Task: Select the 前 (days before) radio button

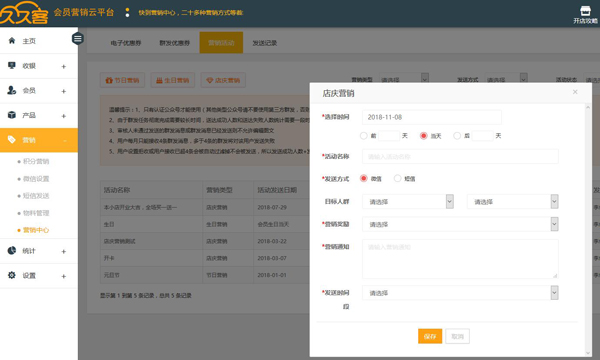Action: (x=364, y=136)
